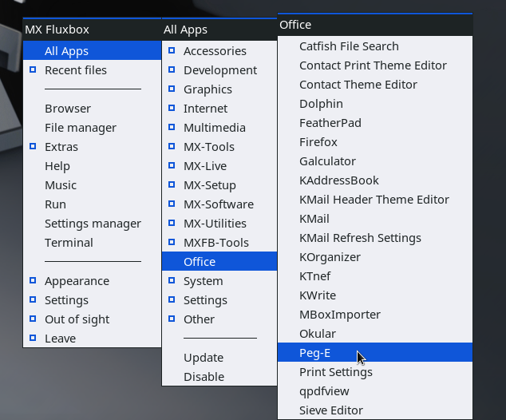506x420 pixels.
Task: Launch MBoxImporter
Action: coord(375,315)
